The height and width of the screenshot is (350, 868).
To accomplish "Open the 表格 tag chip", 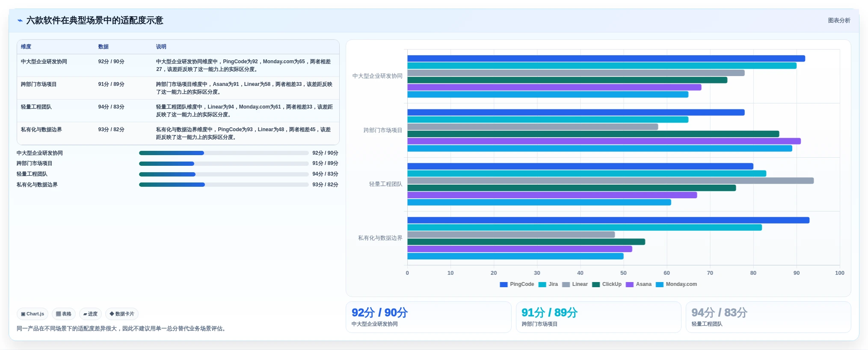I will [64, 314].
